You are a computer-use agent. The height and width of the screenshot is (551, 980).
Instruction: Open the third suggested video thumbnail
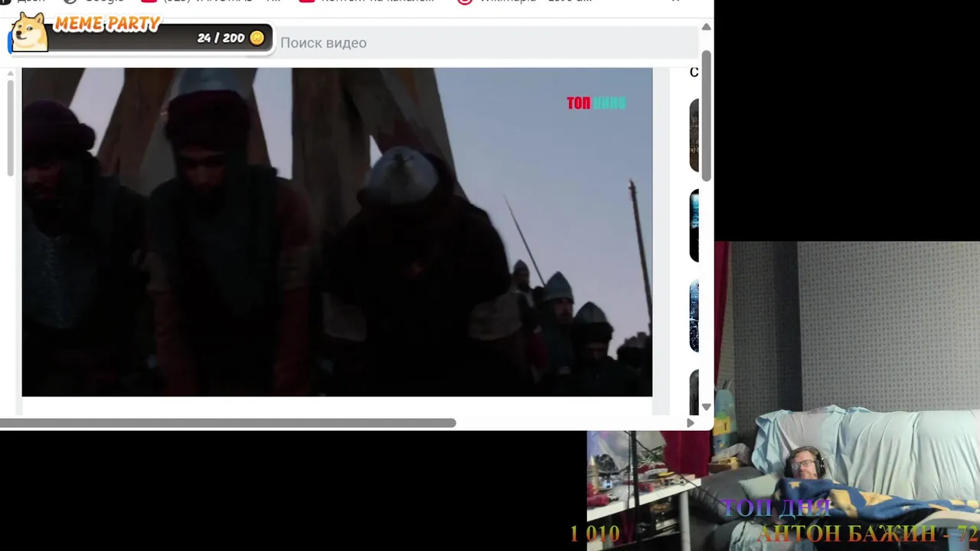[694, 315]
